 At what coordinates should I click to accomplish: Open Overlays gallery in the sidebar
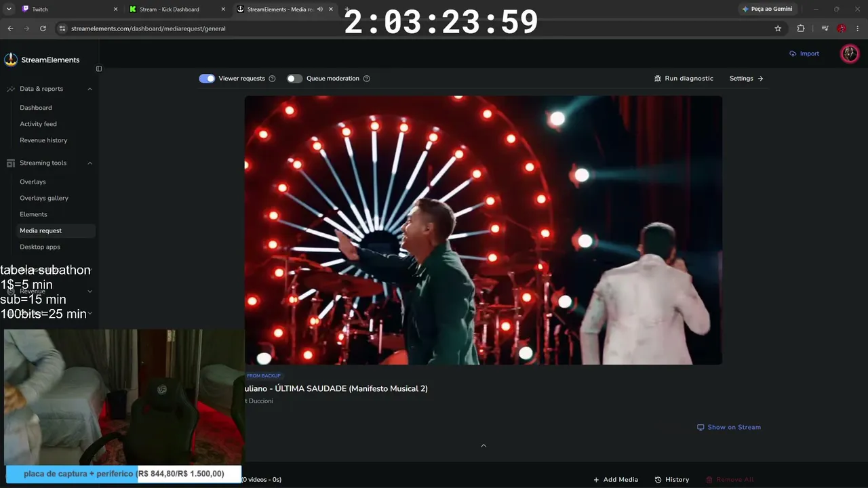44,198
